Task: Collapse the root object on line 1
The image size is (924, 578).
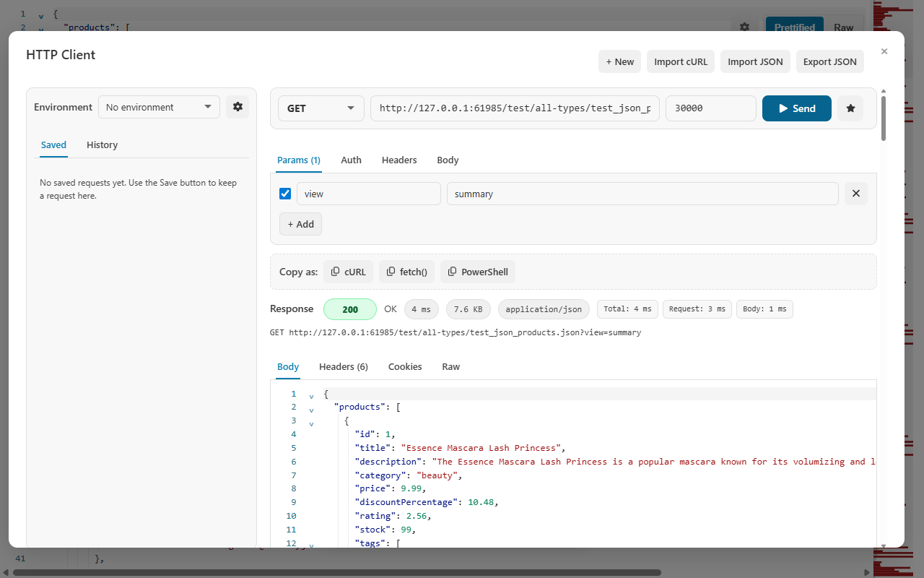Action: pos(311,395)
